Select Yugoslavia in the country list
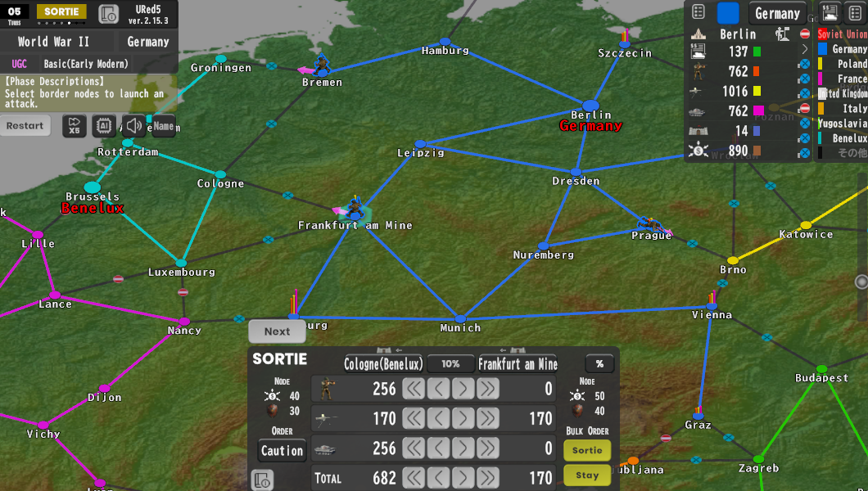Viewport: 868px width, 491px height. point(843,124)
